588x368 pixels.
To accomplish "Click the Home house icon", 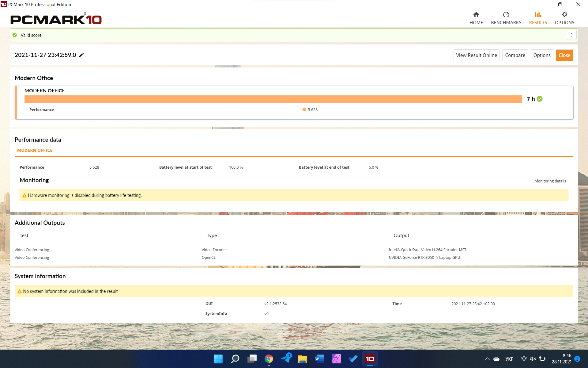I will click(476, 14).
